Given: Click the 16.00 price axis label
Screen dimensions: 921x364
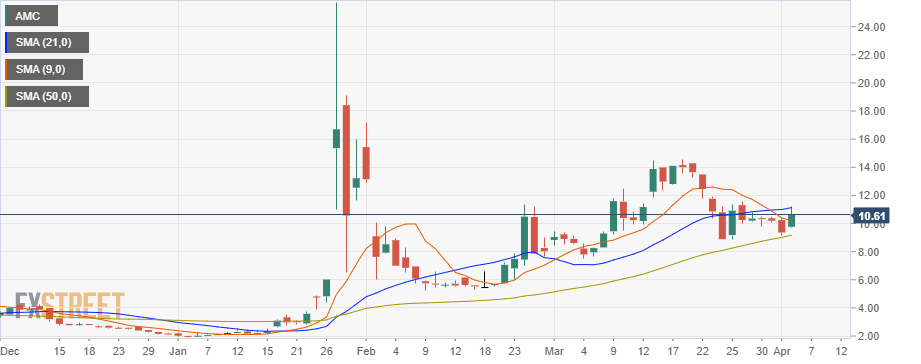Looking at the screenshot, I should (872, 140).
